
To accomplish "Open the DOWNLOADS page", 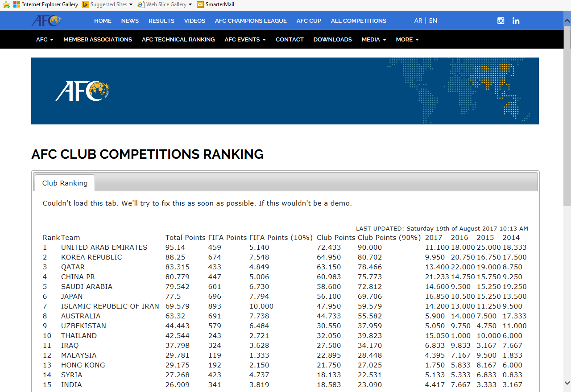I will click(332, 39).
